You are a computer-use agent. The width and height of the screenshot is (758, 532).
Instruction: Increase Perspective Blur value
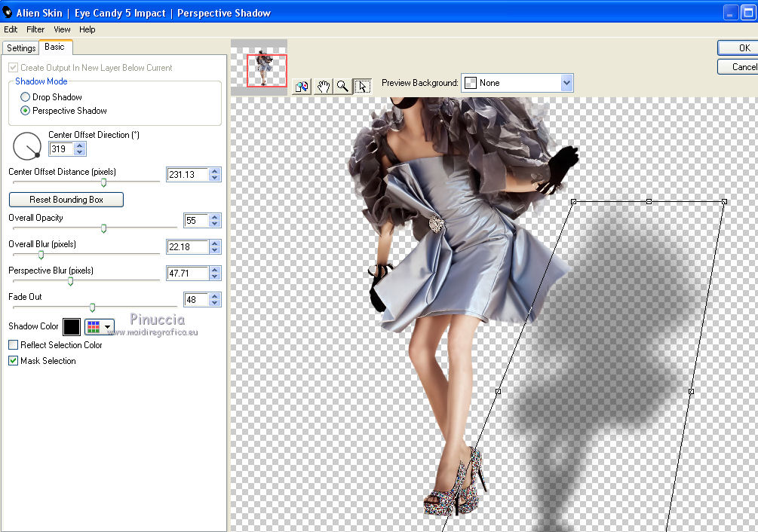pyautogui.click(x=215, y=270)
